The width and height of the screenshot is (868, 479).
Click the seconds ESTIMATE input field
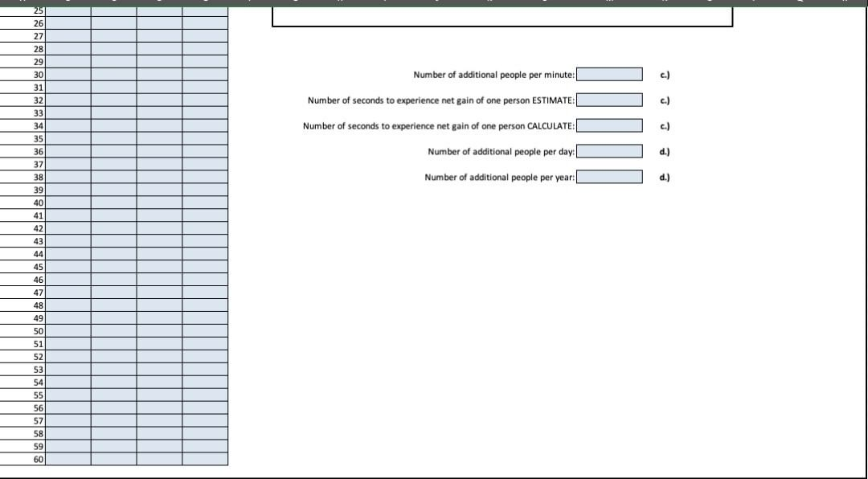click(609, 100)
